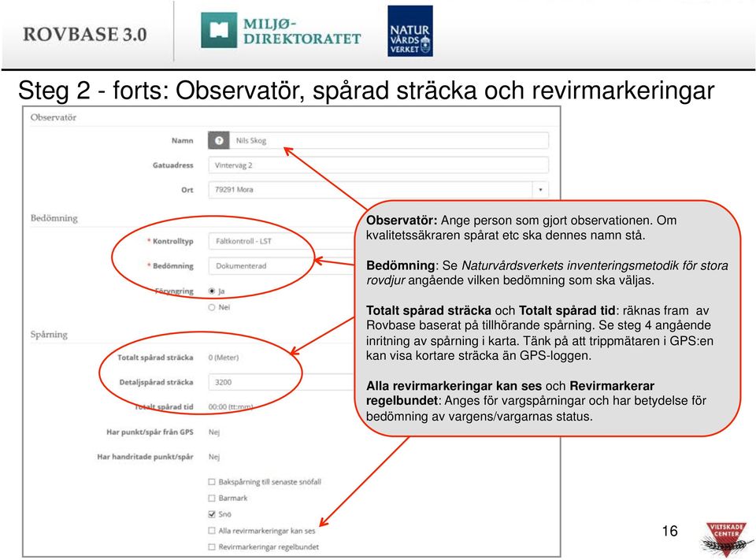Click the Miljødirektoratet logo
This screenshot has height=560, width=756.
pyautogui.click(x=280, y=31)
